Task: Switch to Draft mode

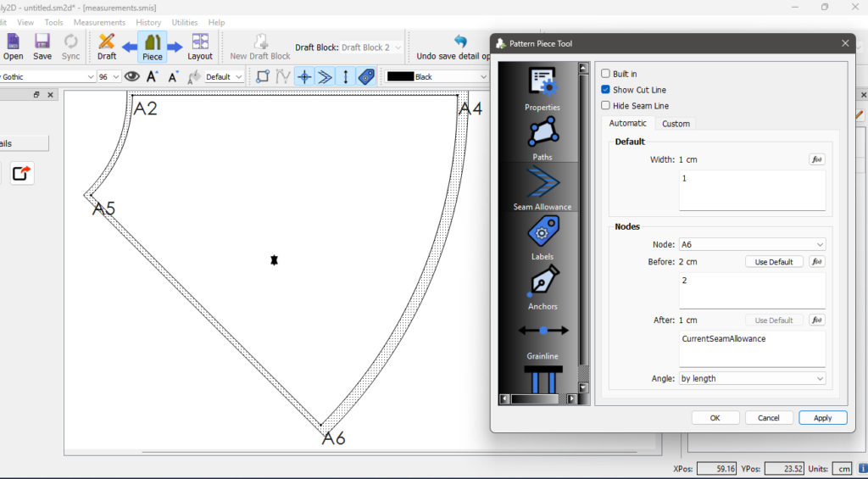Action: (107, 47)
